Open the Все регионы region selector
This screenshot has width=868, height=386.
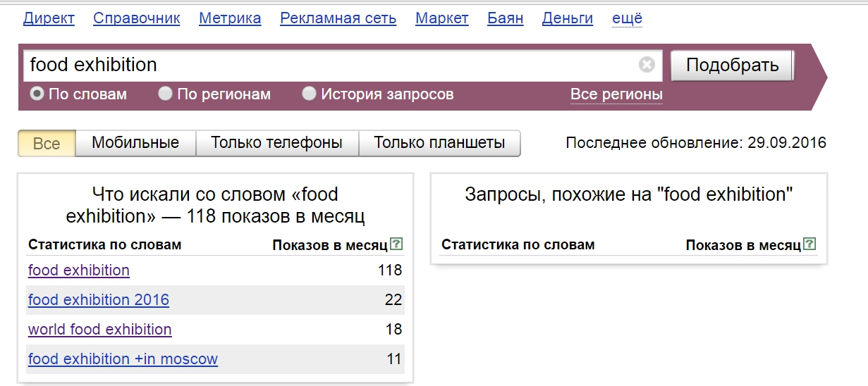616,94
